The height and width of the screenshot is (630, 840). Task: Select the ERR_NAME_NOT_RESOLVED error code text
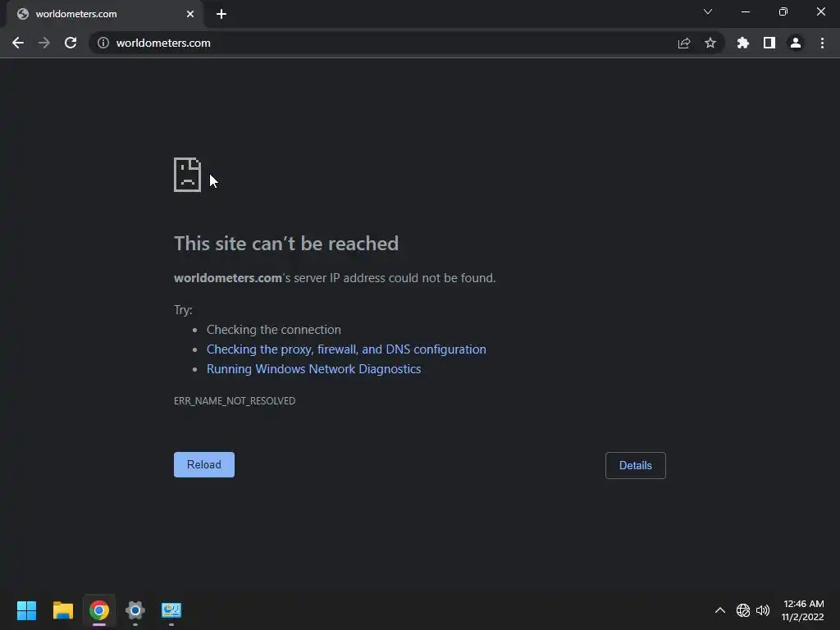pyautogui.click(x=235, y=400)
